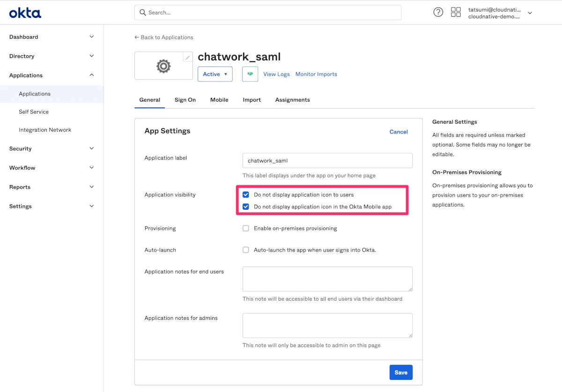
Task: Open the user account dropdown
Action: point(530,13)
